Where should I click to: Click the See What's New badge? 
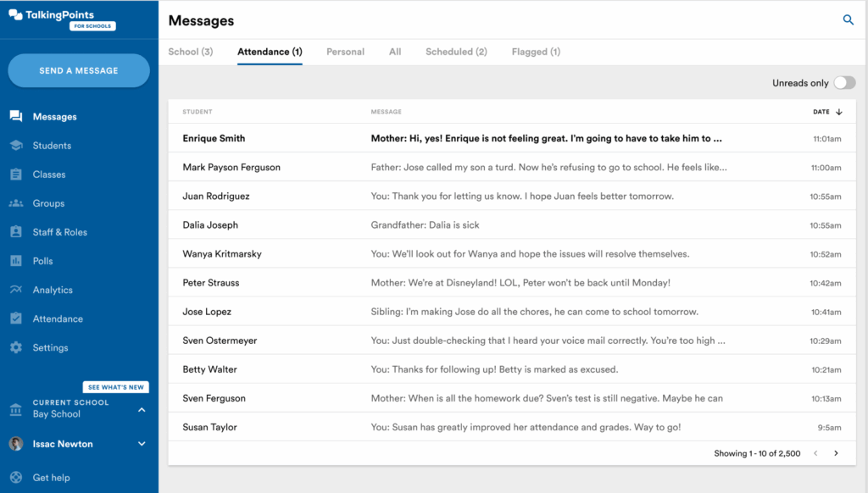[x=116, y=387]
